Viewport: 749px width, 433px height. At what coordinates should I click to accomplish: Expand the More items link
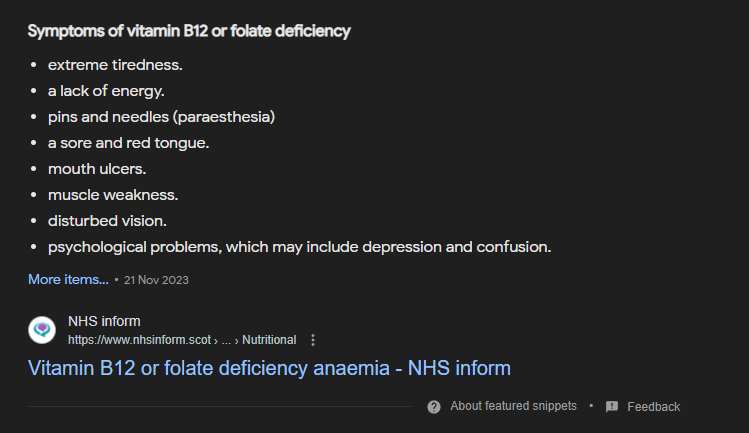point(68,279)
